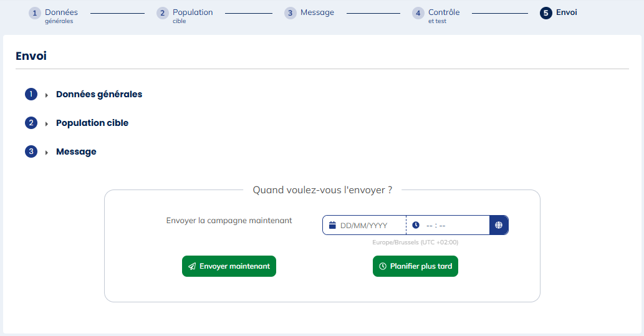Click step 3 circle in the stepper
Viewport: 644px width, 336px height.
pos(291,13)
